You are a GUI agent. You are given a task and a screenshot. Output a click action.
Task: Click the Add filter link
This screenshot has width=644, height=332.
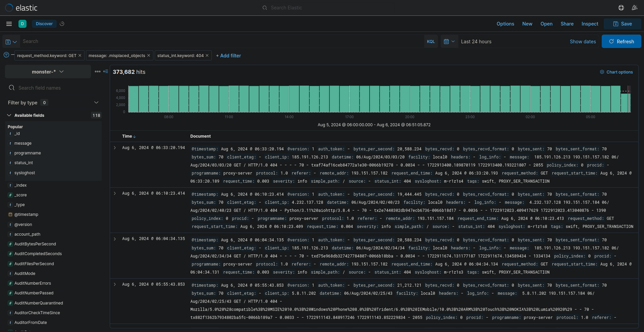pos(229,56)
